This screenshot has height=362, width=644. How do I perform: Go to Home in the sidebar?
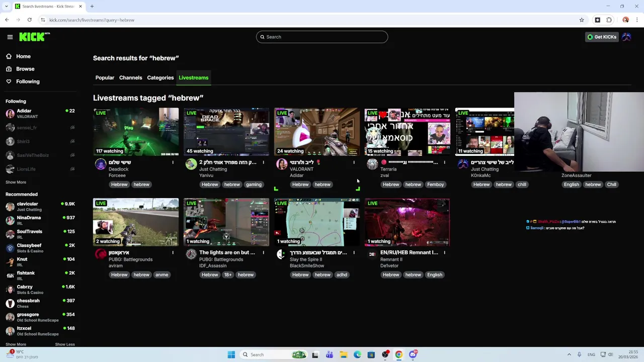tap(23, 56)
